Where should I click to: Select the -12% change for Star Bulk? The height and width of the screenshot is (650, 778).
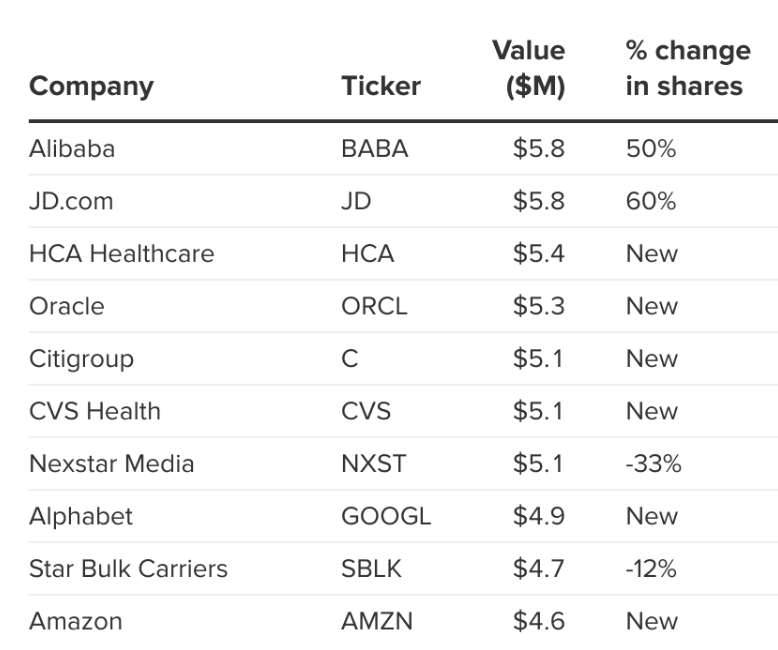(x=651, y=570)
